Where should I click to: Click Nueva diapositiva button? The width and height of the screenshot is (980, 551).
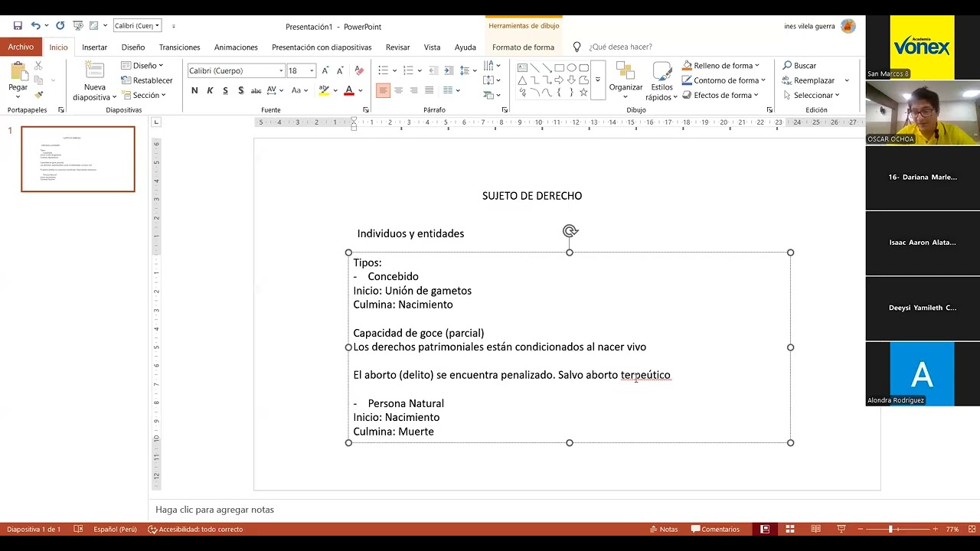point(94,81)
